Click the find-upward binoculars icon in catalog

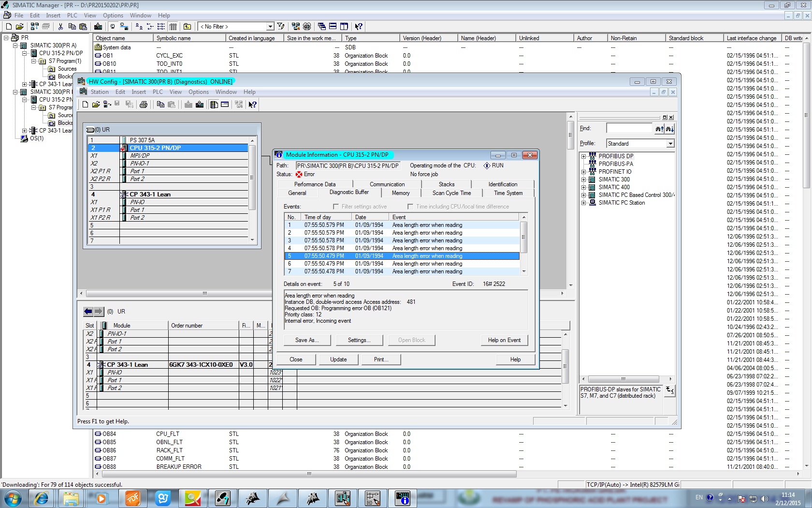tap(659, 129)
